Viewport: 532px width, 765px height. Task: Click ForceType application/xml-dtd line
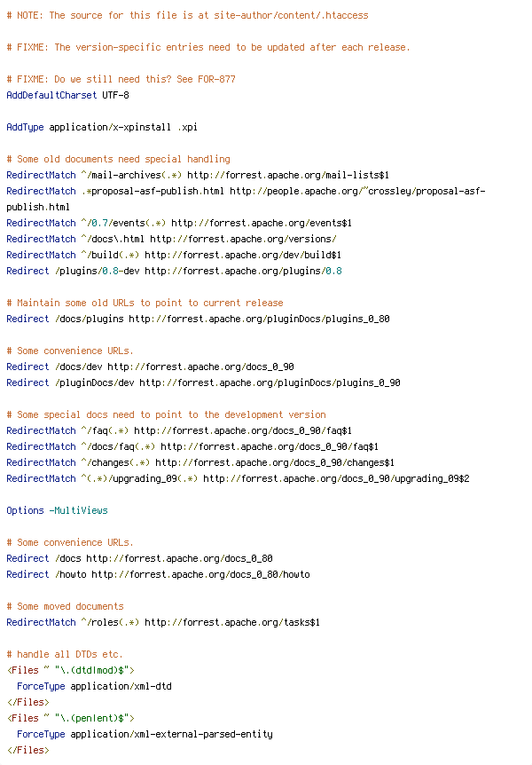coord(94,686)
